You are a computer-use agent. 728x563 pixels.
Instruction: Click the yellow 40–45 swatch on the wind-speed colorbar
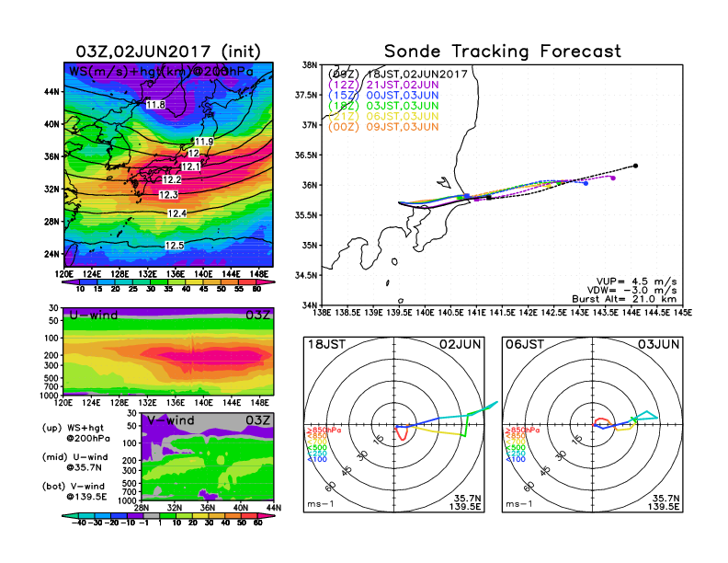pos(195,282)
